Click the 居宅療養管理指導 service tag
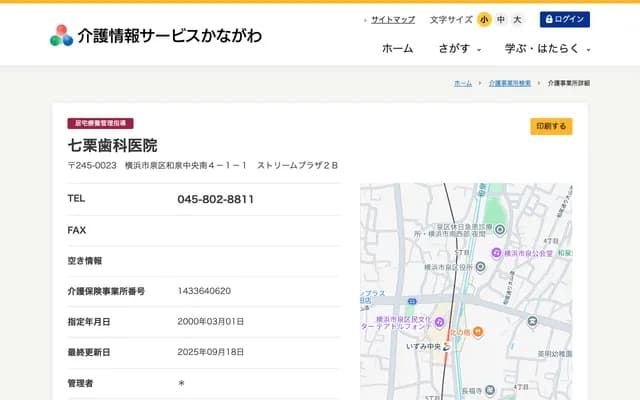The width and height of the screenshot is (640, 400). (100, 123)
